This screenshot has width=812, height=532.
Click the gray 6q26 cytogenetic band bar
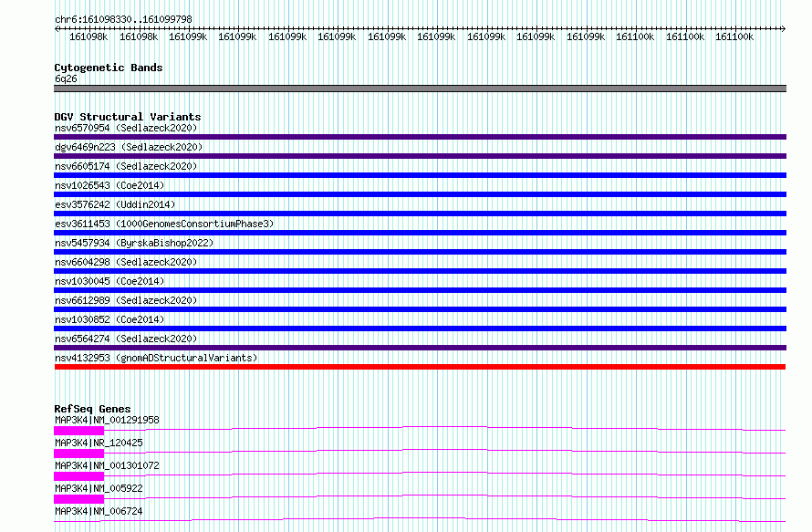420,89
